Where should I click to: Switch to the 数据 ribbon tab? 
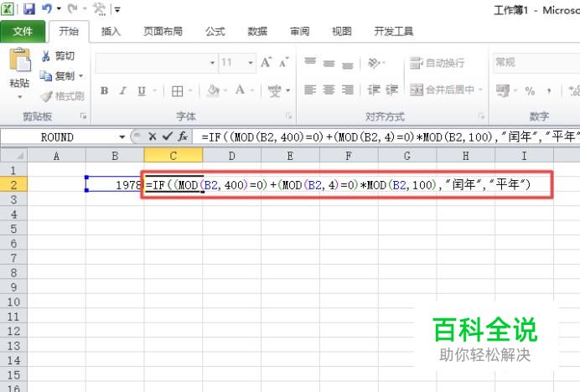click(x=257, y=32)
